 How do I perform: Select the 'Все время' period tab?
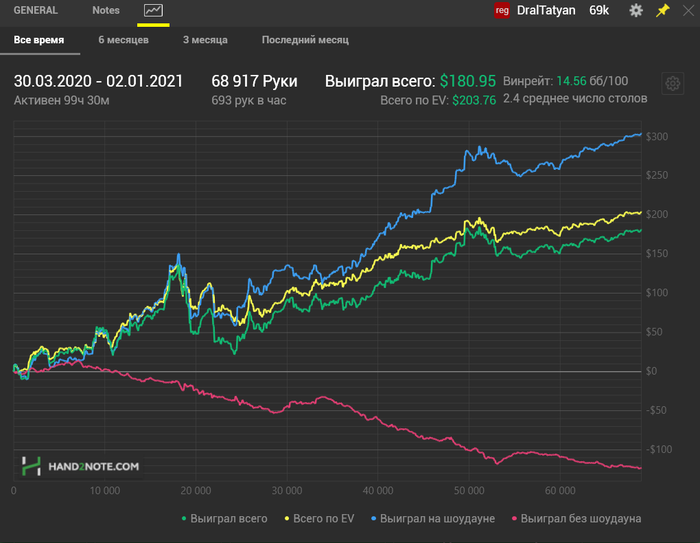(39, 40)
